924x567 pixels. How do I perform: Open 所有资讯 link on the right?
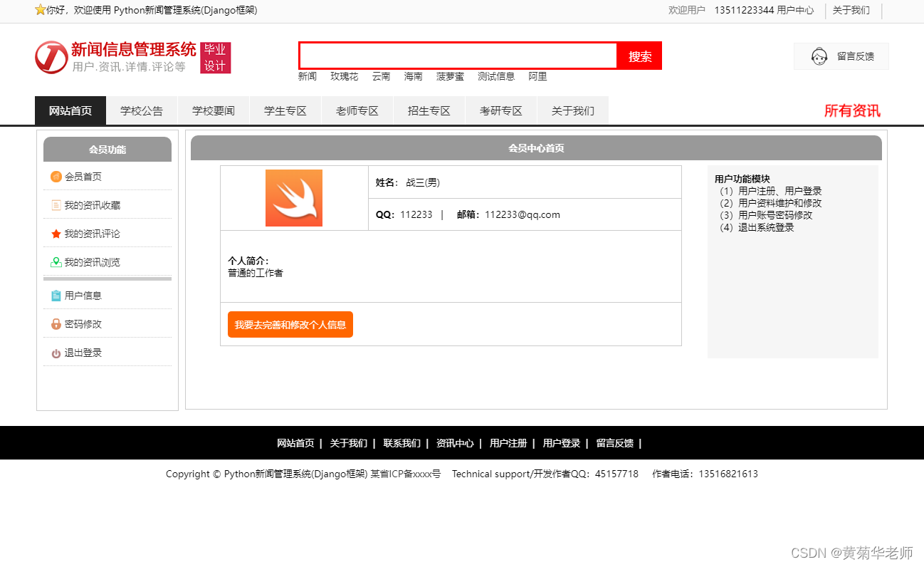coord(851,111)
